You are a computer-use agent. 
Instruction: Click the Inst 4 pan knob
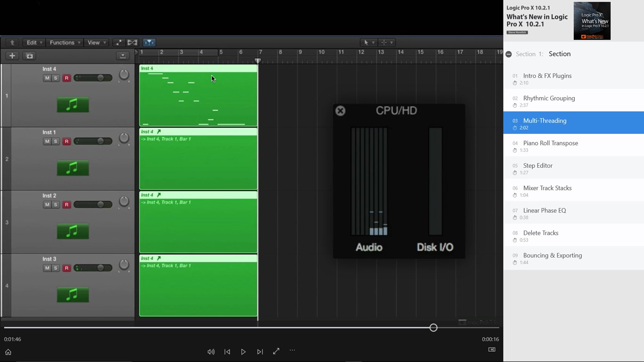[124, 75]
